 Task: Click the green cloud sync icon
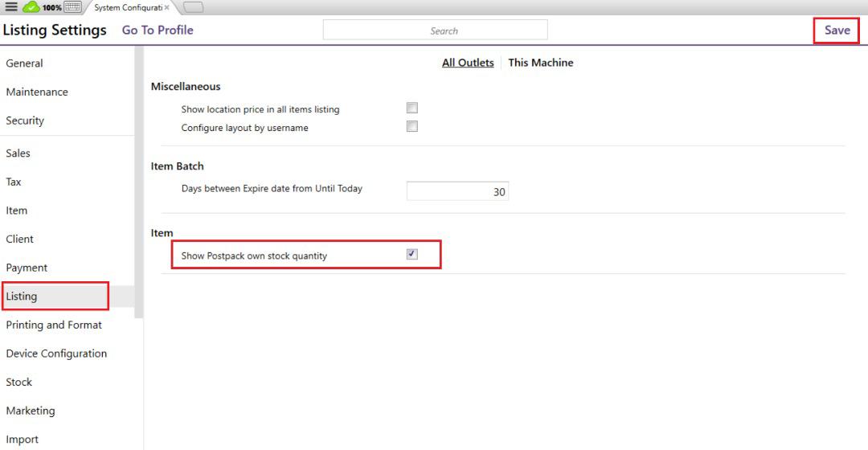point(31,7)
